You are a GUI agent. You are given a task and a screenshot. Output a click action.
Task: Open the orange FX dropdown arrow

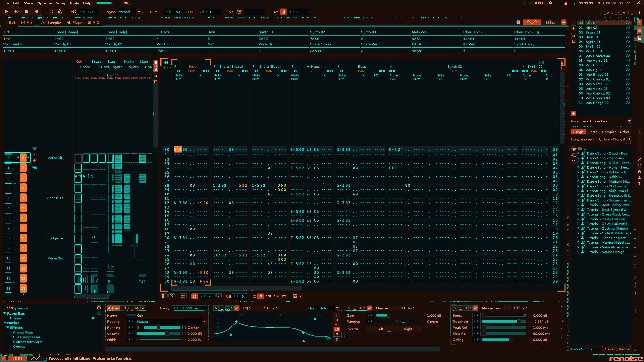[301, 296]
